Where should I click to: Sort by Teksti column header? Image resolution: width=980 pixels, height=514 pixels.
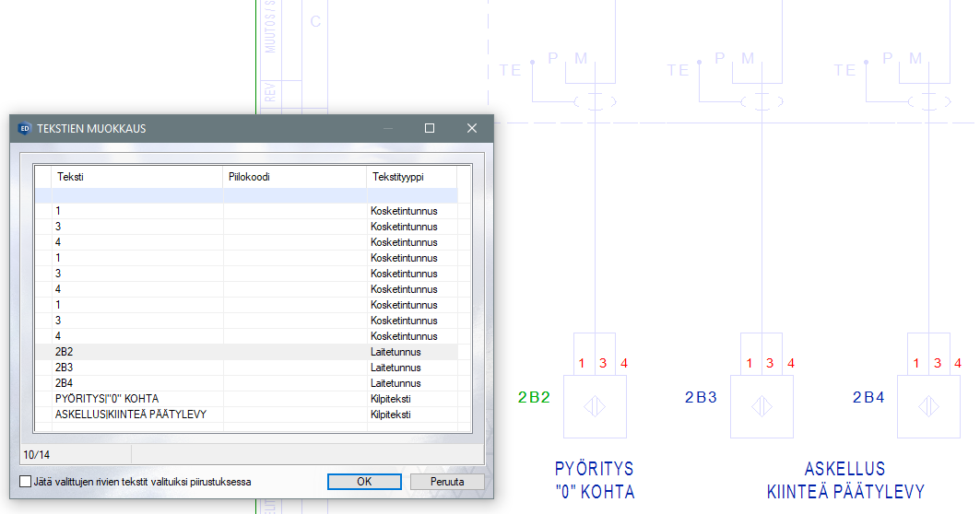point(136,177)
